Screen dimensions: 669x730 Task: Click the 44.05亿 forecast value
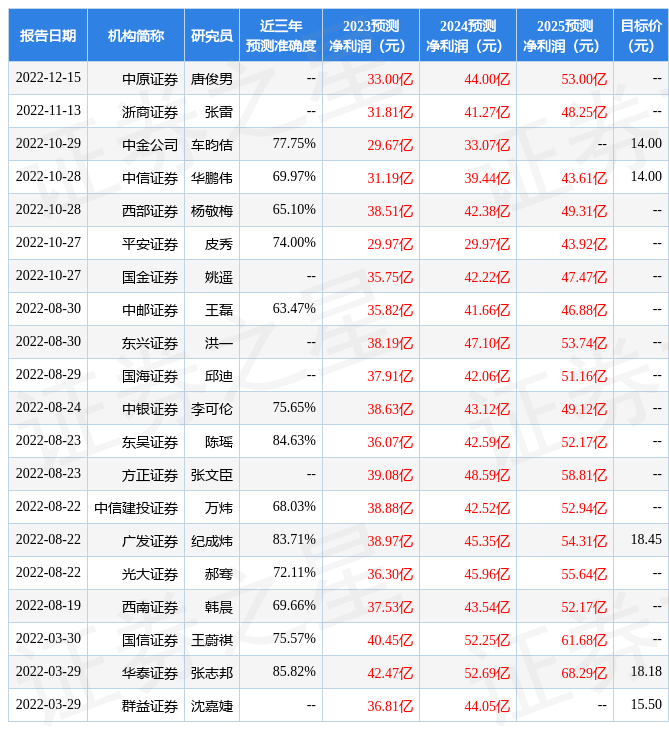pyautogui.click(x=487, y=707)
